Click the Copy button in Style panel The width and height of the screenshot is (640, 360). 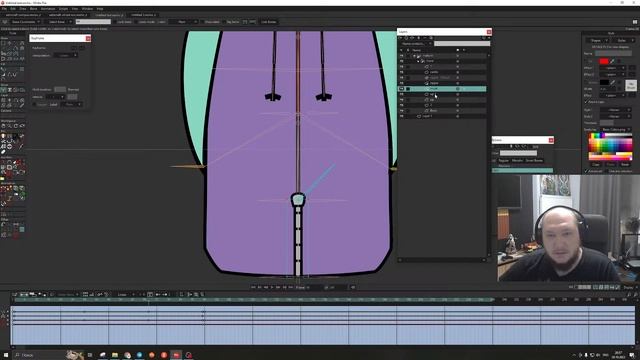click(x=596, y=164)
